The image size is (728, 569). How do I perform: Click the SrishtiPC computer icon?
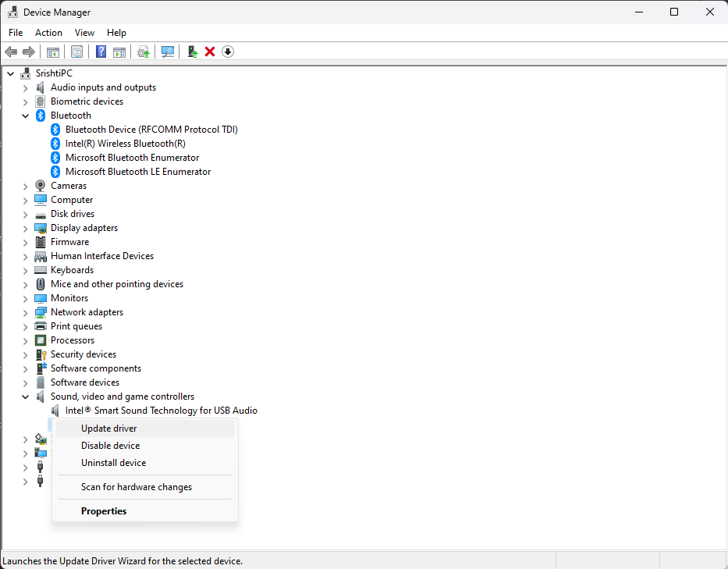point(26,73)
